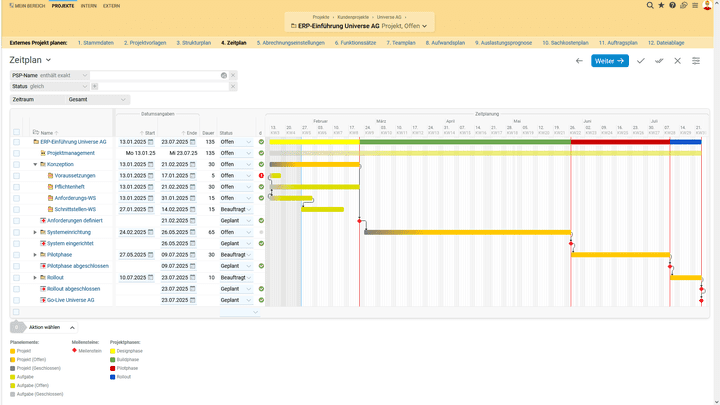Tick the checkbox for Projektmanagement row
The image size is (720, 405).
pos(16,153)
